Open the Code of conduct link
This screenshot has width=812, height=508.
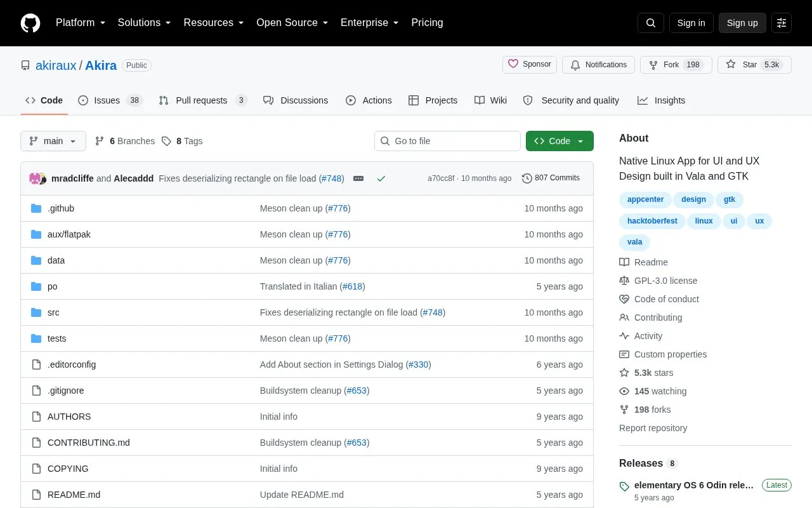click(659, 299)
